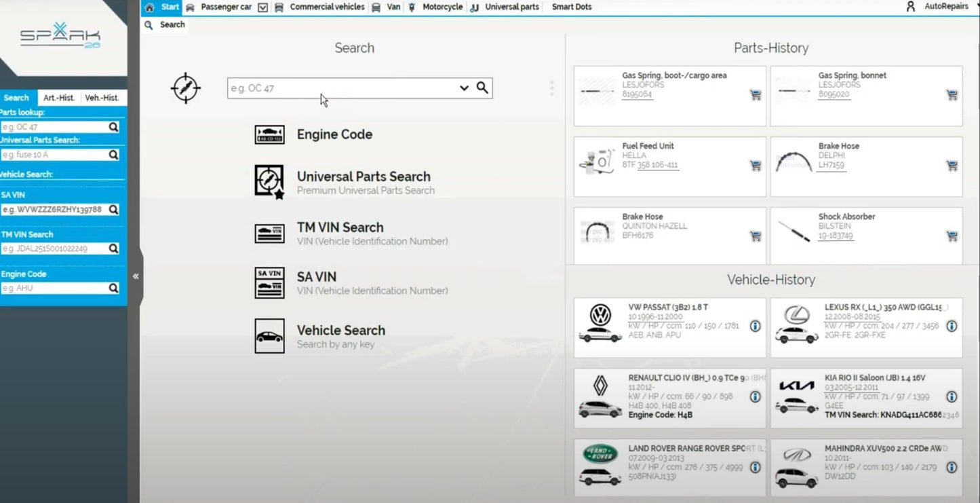Click the crosshair parts search icon
Screen dimensions: 980x503
coord(185,88)
